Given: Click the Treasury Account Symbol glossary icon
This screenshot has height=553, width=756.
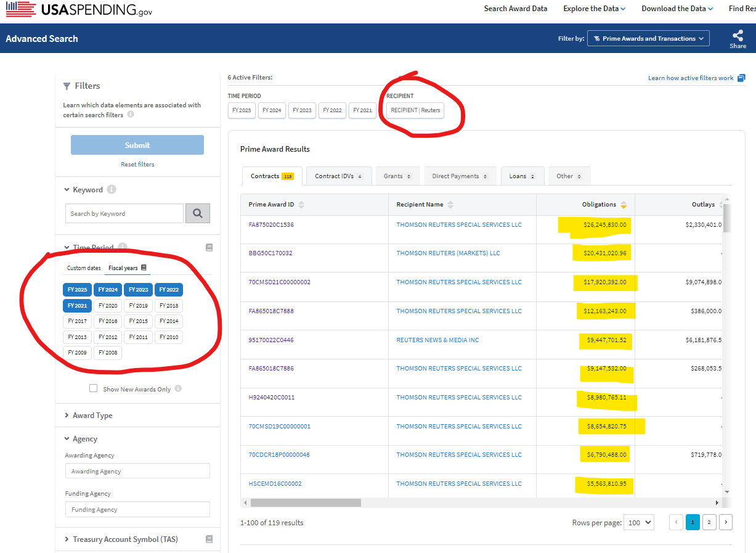Looking at the screenshot, I should (x=209, y=539).
